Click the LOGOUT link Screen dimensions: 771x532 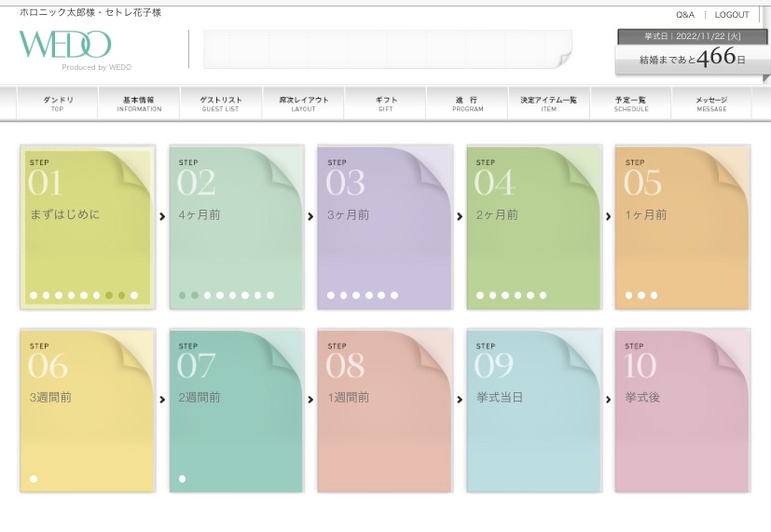(x=732, y=15)
